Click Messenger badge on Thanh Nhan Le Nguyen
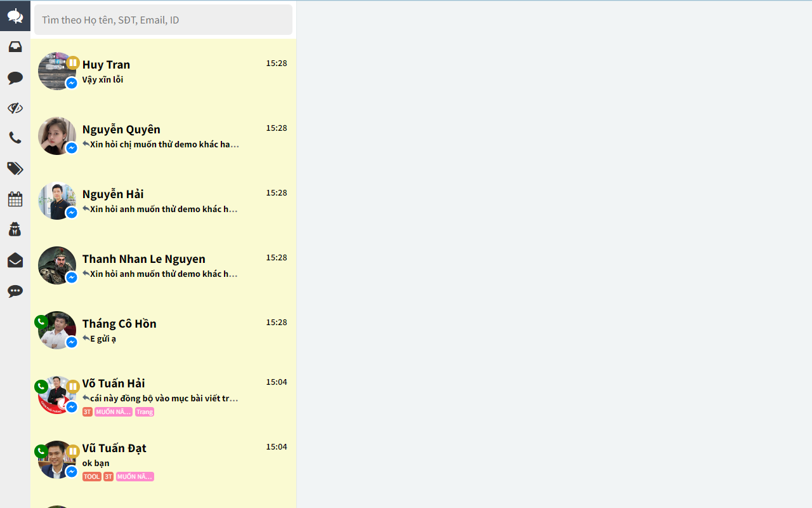 (72, 277)
